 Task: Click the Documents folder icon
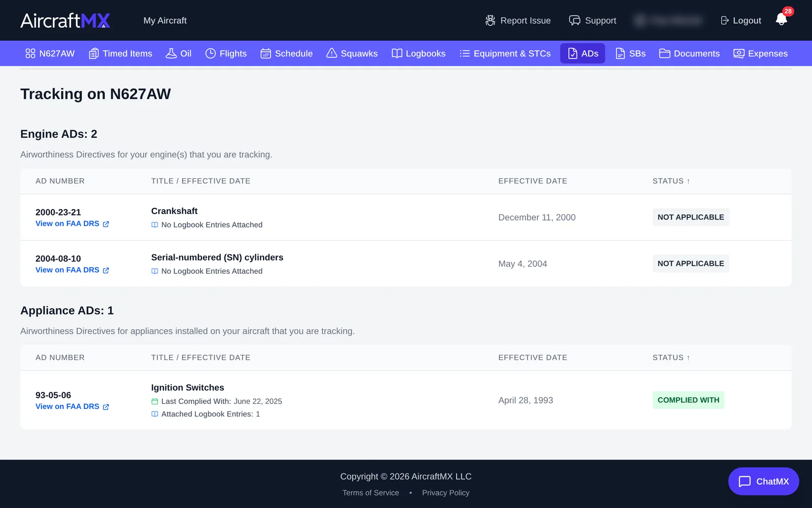[x=665, y=53]
